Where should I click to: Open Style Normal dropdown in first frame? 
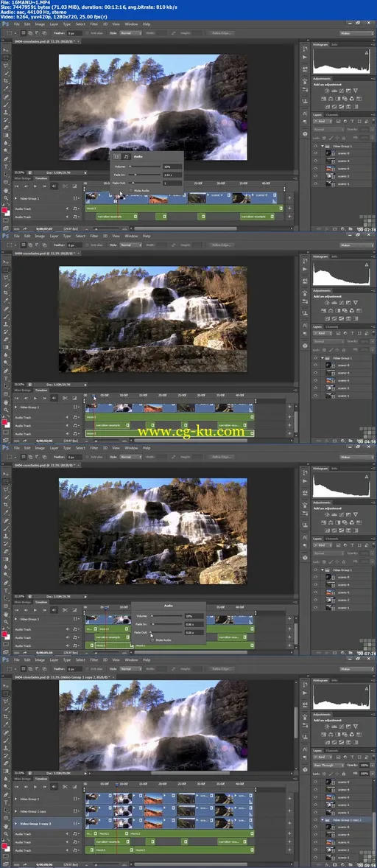[130, 33]
